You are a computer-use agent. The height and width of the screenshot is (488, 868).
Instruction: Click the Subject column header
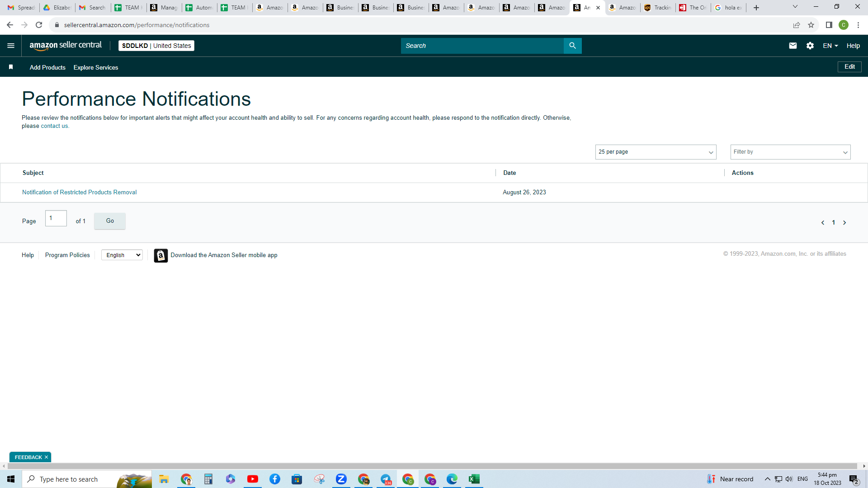33,173
